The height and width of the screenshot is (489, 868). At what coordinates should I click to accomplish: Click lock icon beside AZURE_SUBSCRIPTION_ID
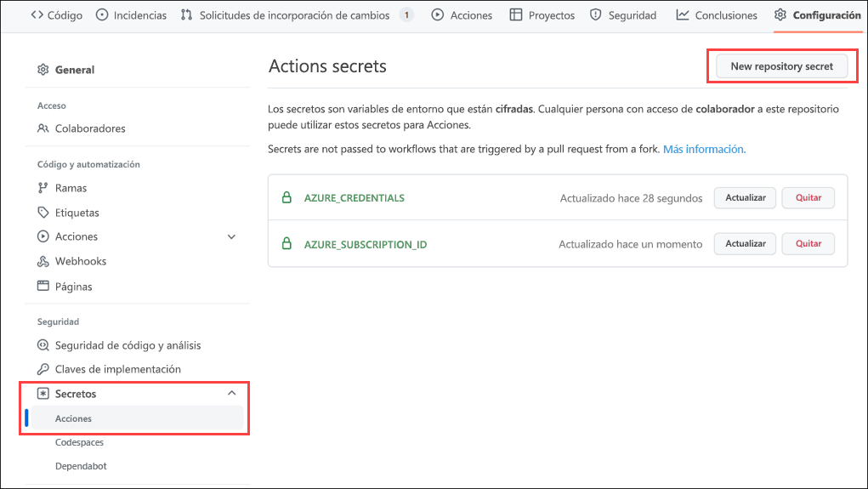tap(286, 244)
